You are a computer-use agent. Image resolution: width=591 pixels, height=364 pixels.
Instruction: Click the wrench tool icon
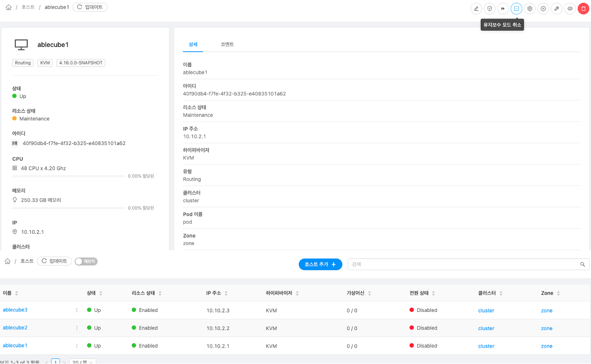pyautogui.click(x=557, y=8)
